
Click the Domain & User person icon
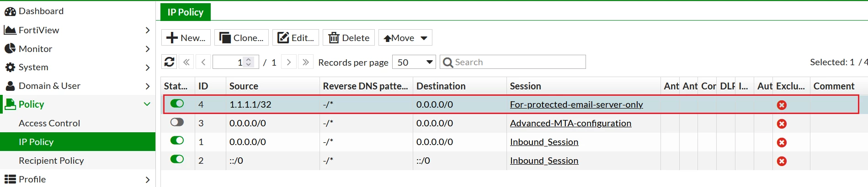tap(10, 86)
